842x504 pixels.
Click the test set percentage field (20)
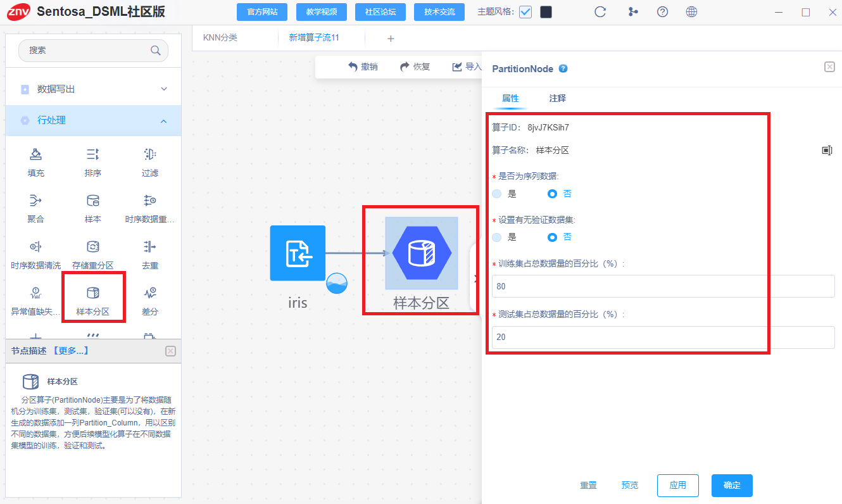click(663, 337)
